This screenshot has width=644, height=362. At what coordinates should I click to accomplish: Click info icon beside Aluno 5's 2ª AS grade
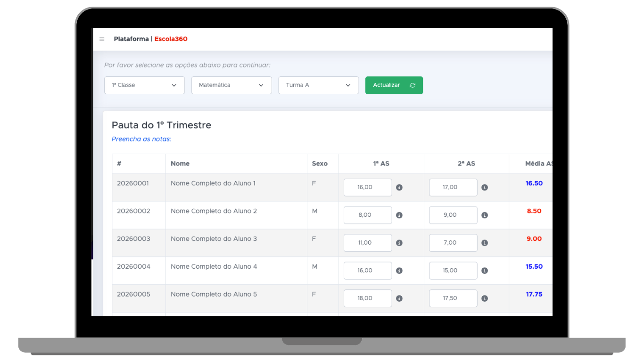tap(485, 299)
